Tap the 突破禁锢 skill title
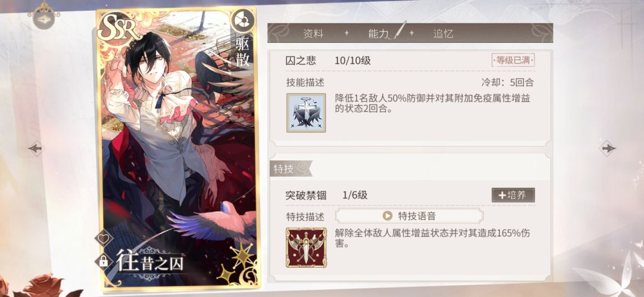644x297 pixels. coord(306,196)
